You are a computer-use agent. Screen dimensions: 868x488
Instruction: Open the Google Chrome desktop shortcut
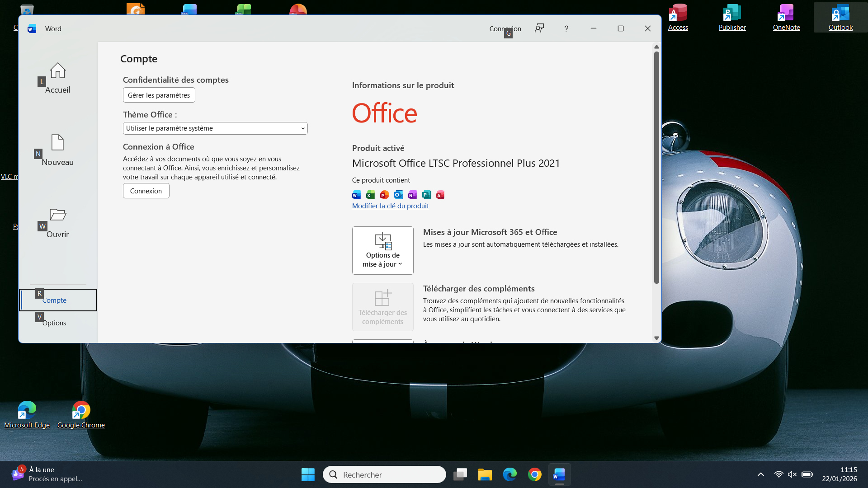coord(81,415)
